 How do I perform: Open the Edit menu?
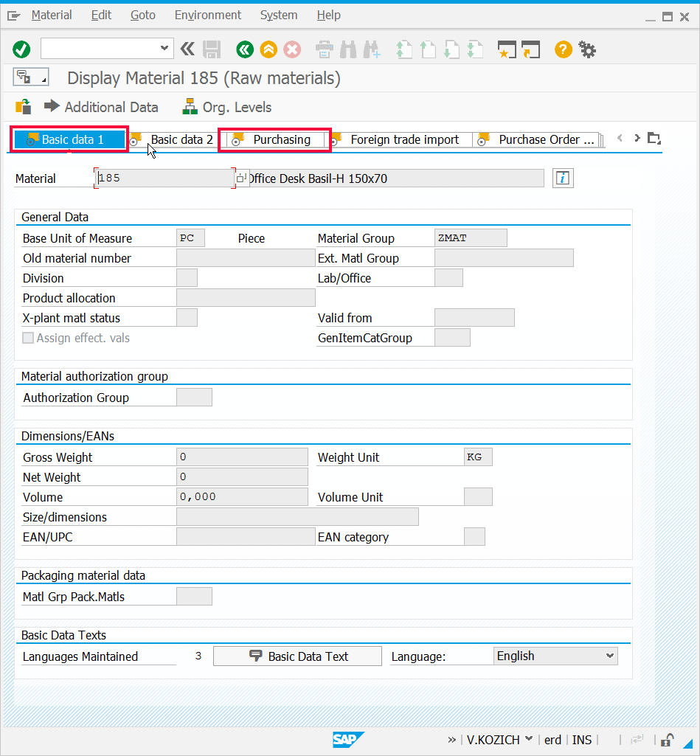[x=101, y=15]
